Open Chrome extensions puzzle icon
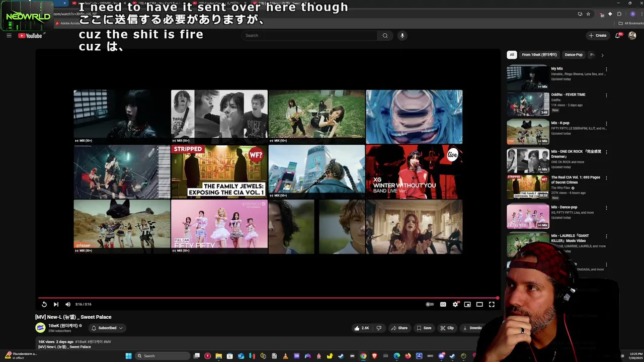Screen dimensions: 644x362 (x=619, y=14)
